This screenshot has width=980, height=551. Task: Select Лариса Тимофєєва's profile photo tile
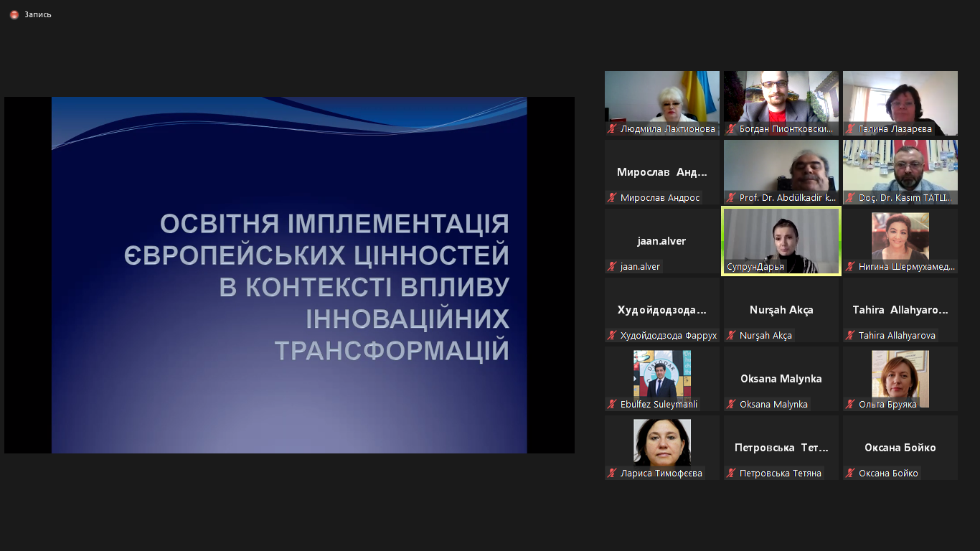click(661, 443)
